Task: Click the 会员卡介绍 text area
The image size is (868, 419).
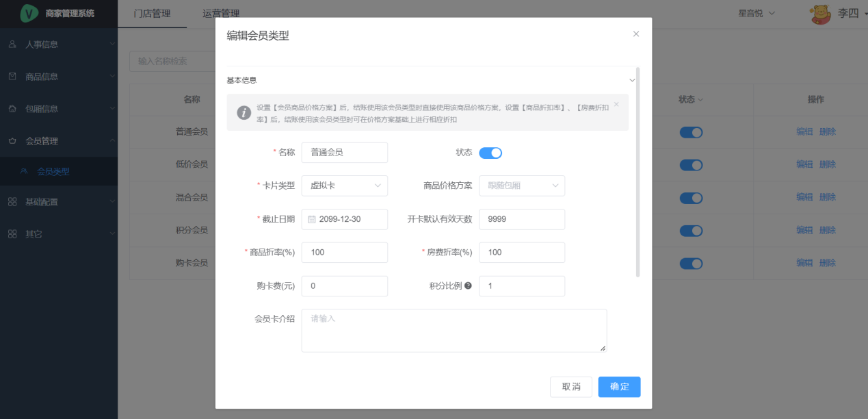Action: [x=453, y=331]
